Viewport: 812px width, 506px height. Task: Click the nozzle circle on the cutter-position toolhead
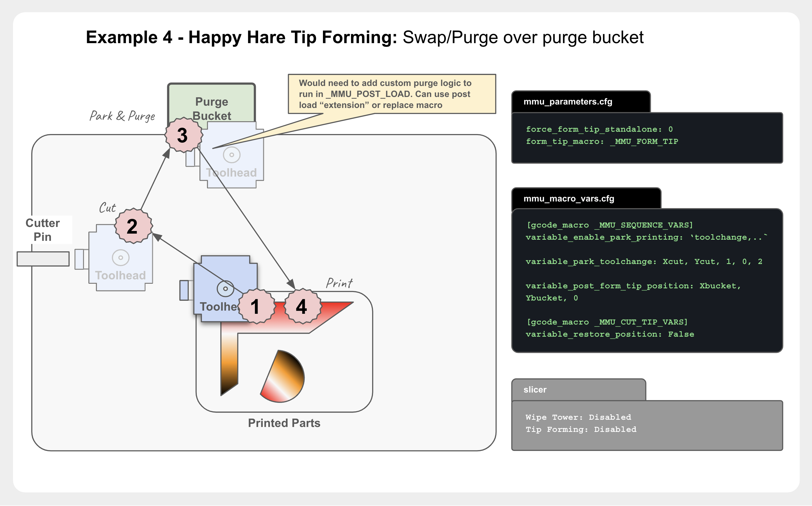(x=120, y=258)
